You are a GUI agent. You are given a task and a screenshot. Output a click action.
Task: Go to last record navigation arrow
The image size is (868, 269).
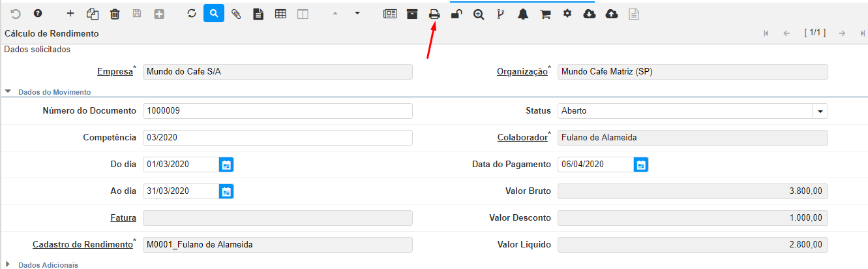point(863,33)
